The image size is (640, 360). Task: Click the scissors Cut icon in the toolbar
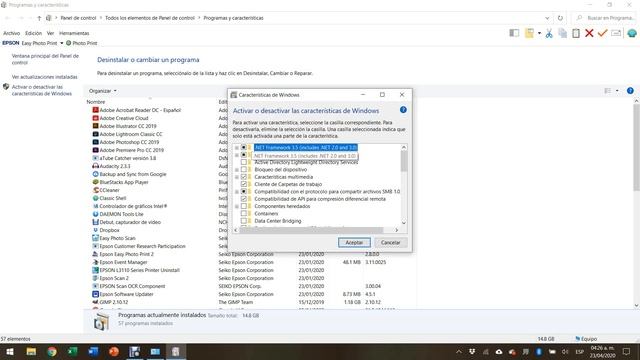tap(549, 33)
